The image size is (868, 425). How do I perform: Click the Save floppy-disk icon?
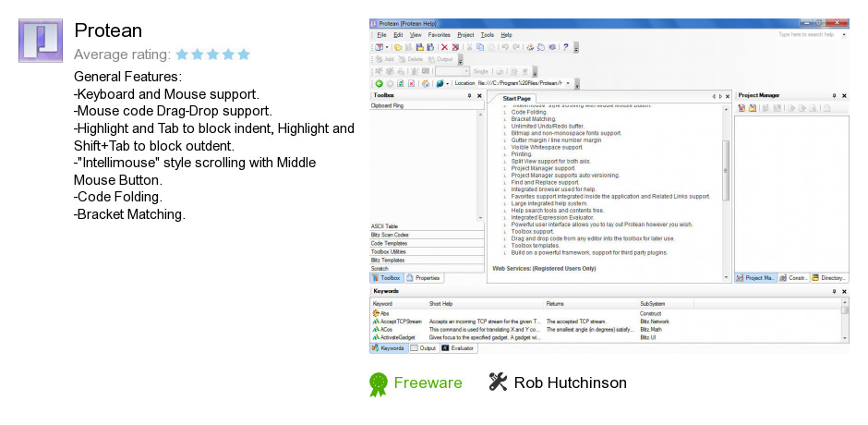[419, 47]
